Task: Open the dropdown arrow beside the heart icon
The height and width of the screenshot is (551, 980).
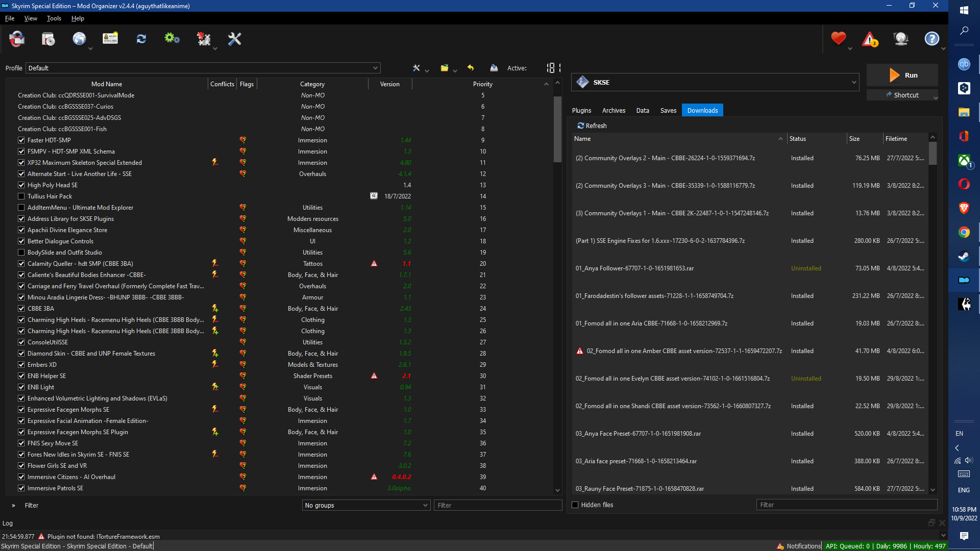Action: pos(850,49)
